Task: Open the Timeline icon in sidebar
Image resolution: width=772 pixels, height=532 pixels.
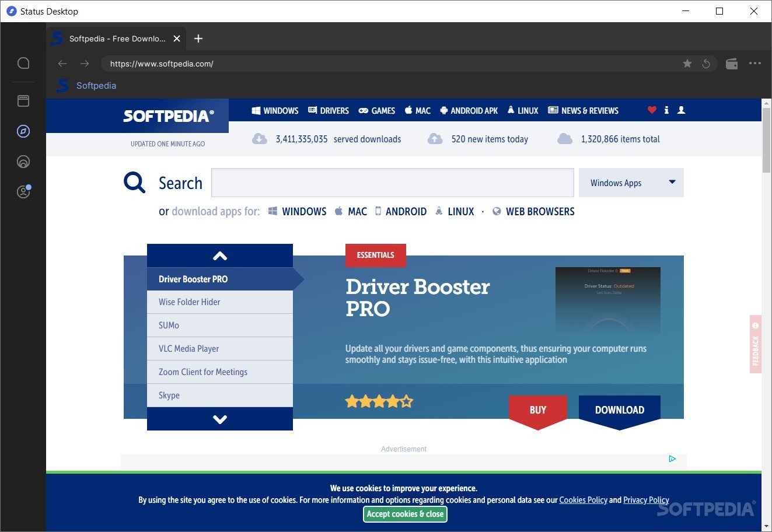Action: (x=23, y=162)
